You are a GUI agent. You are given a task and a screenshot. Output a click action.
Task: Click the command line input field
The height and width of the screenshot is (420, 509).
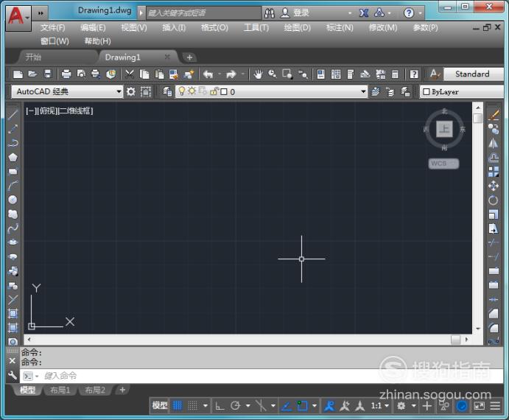[x=261, y=376]
